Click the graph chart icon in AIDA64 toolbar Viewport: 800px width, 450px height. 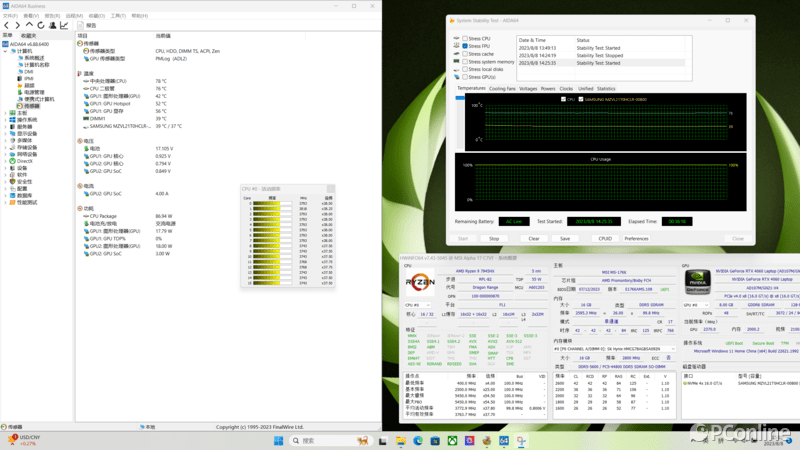click(64, 25)
